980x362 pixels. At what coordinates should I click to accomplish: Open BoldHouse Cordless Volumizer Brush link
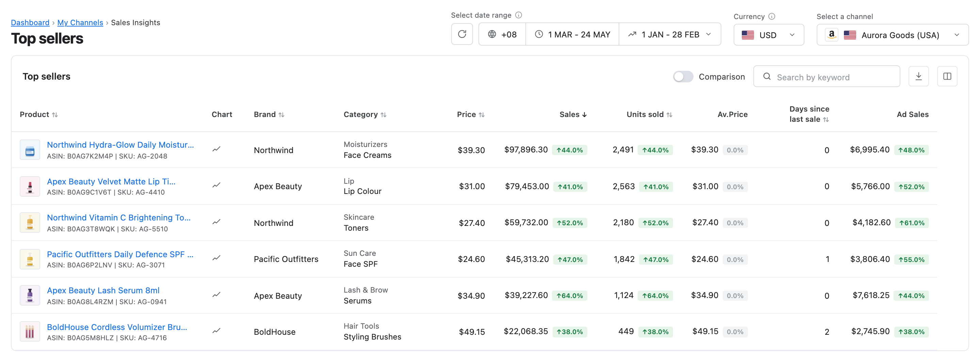117,327
